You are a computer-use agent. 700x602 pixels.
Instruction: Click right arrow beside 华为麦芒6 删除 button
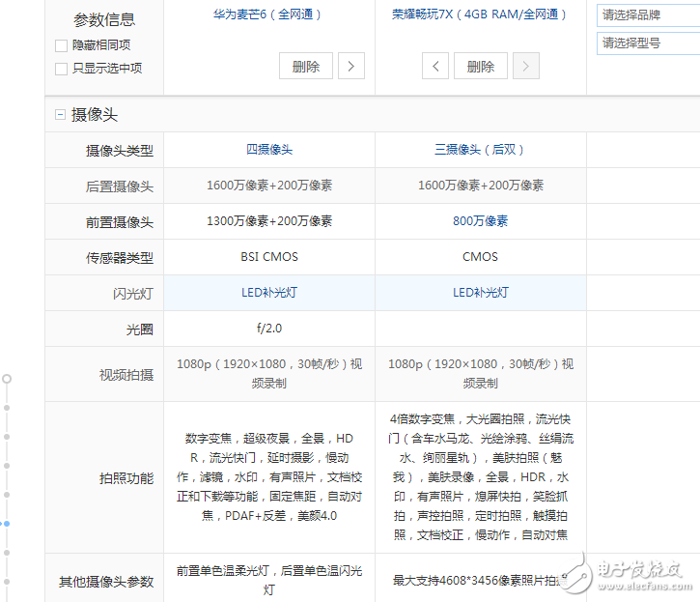point(350,66)
